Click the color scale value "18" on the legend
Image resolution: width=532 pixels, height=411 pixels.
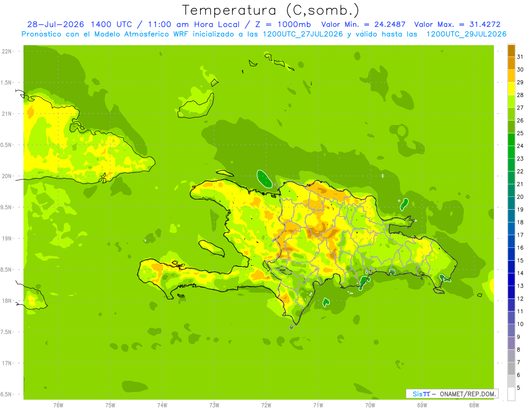pyautogui.click(x=520, y=222)
